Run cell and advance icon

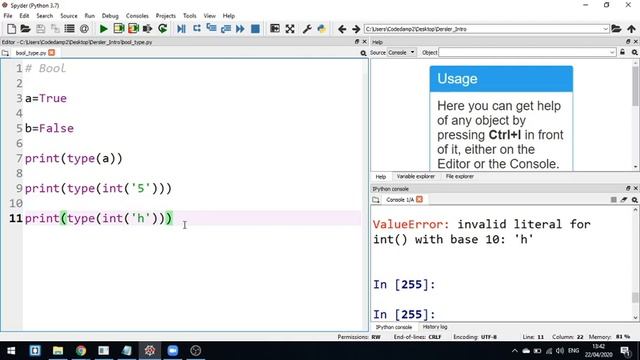133,29
